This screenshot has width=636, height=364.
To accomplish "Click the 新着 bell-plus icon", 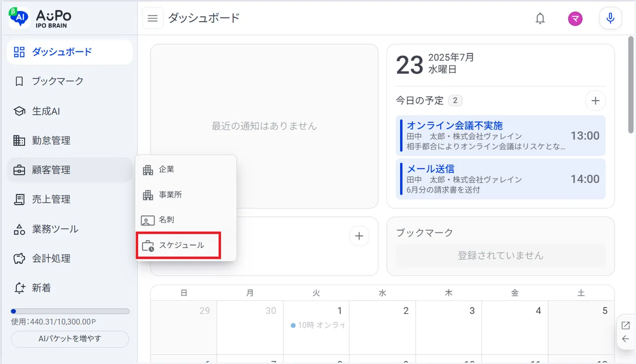I will click(19, 288).
